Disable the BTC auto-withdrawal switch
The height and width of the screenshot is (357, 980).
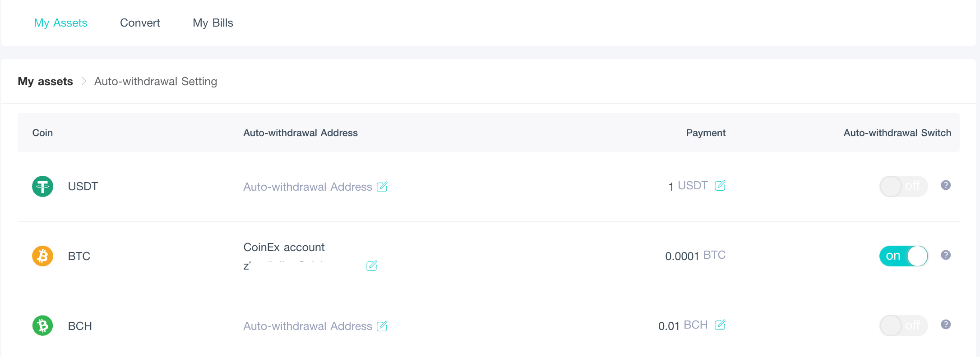click(903, 256)
